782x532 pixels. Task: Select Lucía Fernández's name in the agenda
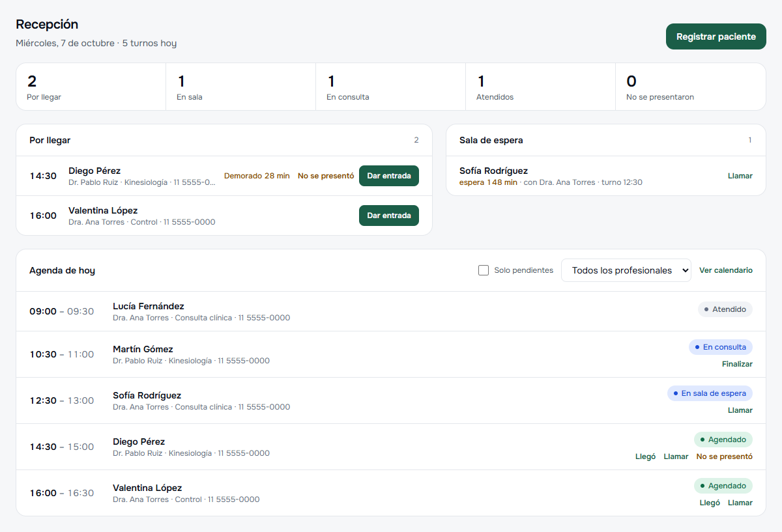pos(149,306)
